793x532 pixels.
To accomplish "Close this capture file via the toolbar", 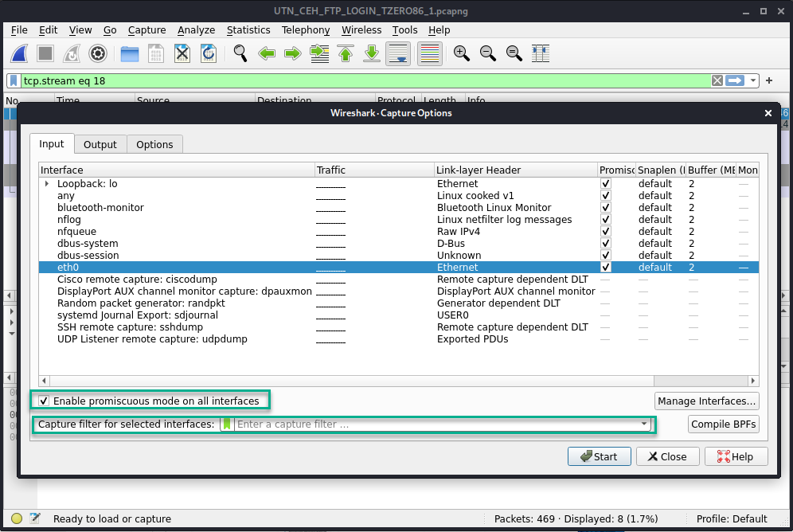I will click(182, 53).
